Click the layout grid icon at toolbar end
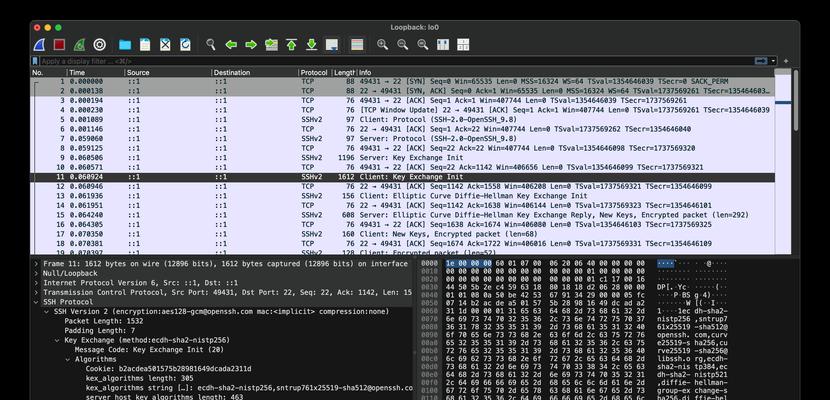The height and width of the screenshot is (400, 830). tap(463, 45)
